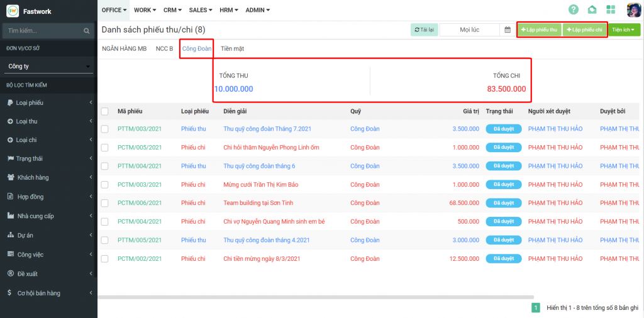Check the box for row PTTM/003/2021
Viewport: 644px width, 318px height.
pyautogui.click(x=104, y=129)
